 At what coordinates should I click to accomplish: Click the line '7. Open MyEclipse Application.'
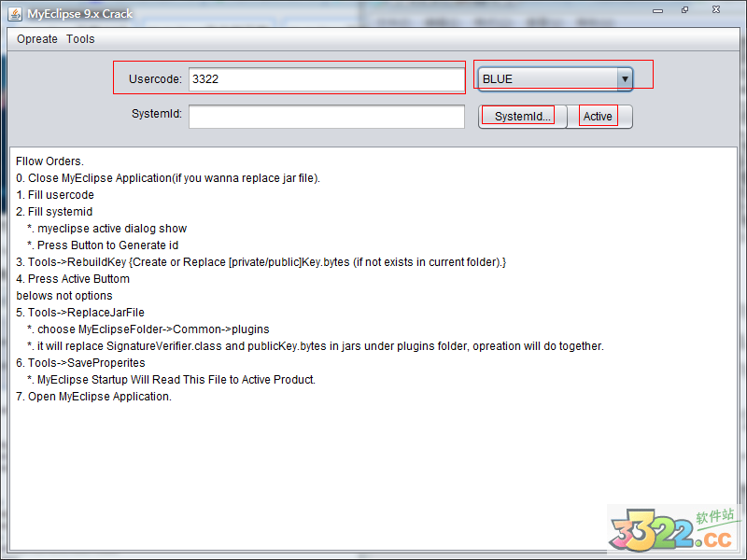pyautogui.click(x=94, y=396)
